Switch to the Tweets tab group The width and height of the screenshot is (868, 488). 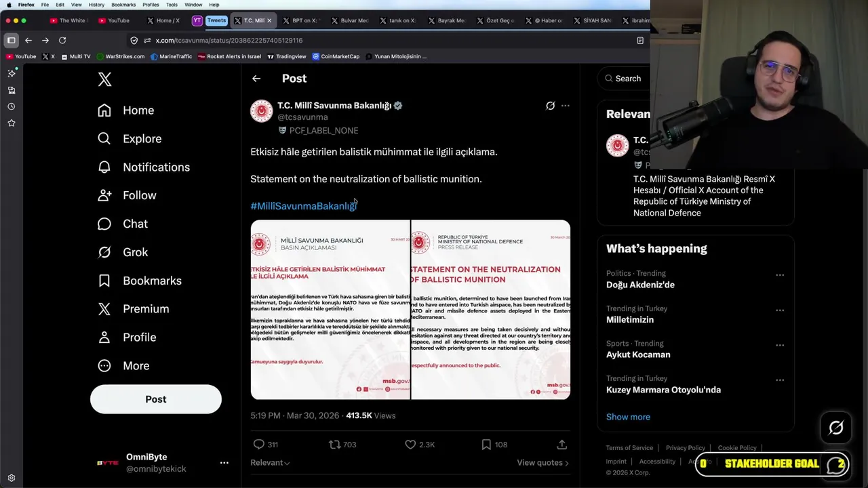point(216,20)
